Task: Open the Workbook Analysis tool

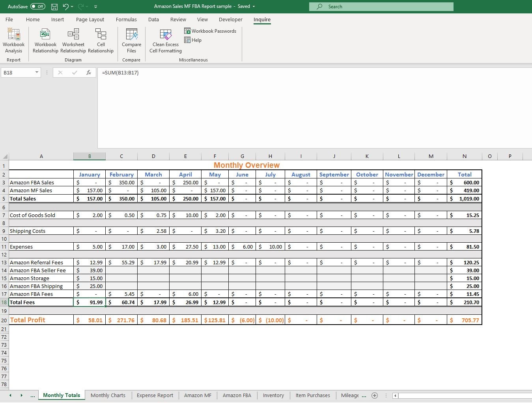Action: pos(13,41)
